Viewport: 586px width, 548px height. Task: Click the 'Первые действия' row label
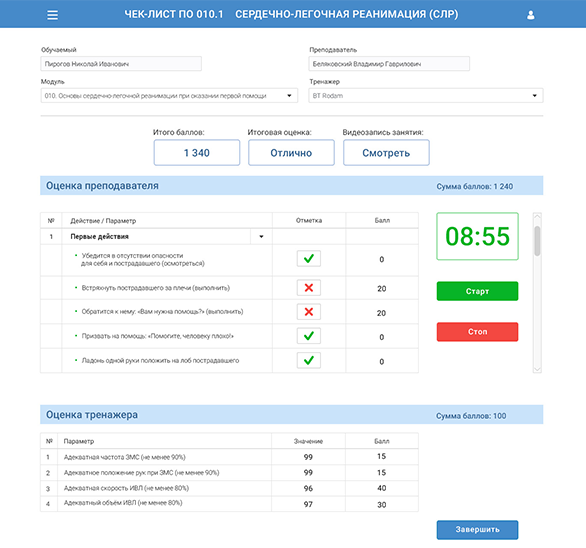[99, 237]
